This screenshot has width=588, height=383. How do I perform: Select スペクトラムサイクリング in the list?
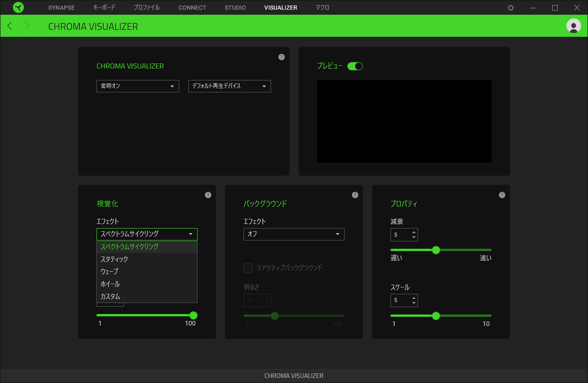pyautogui.click(x=147, y=247)
